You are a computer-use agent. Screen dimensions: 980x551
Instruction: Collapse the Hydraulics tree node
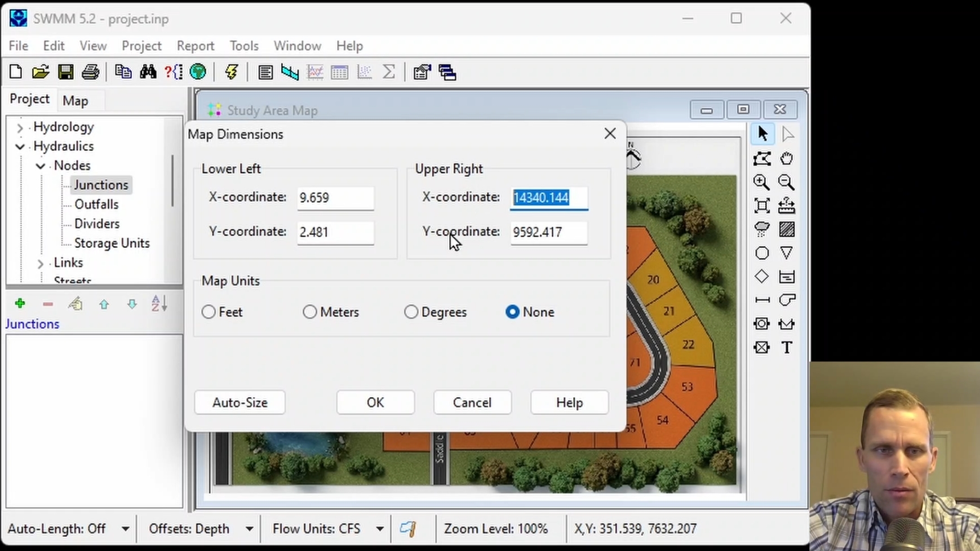pos(20,146)
